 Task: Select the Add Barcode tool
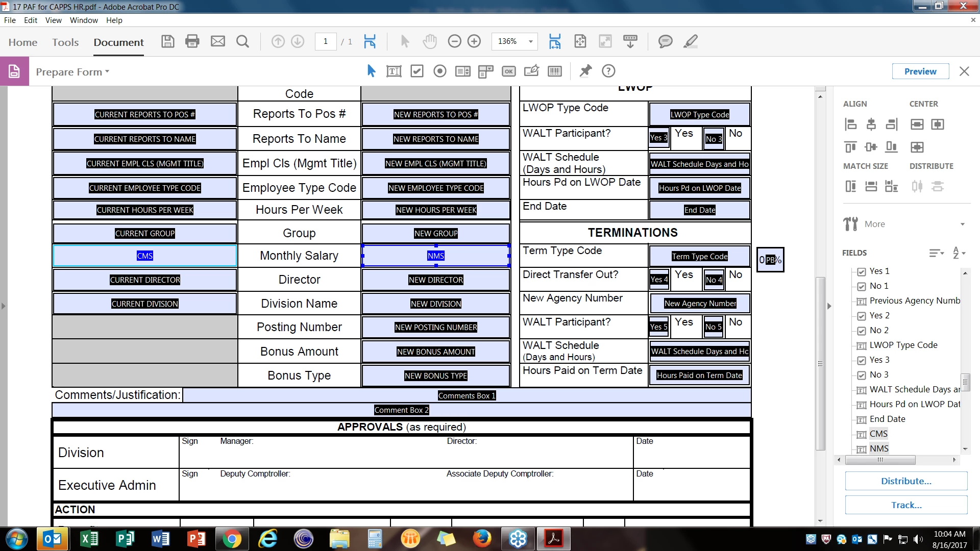tap(555, 71)
